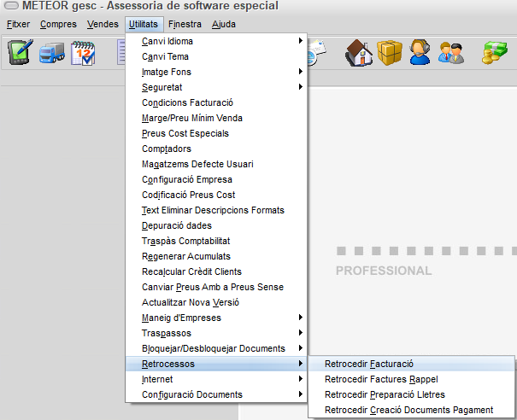The width and height of the screenshot is (517, 420).
Task: Expand the Configuració Documents submenu
Action: (216, 394)
